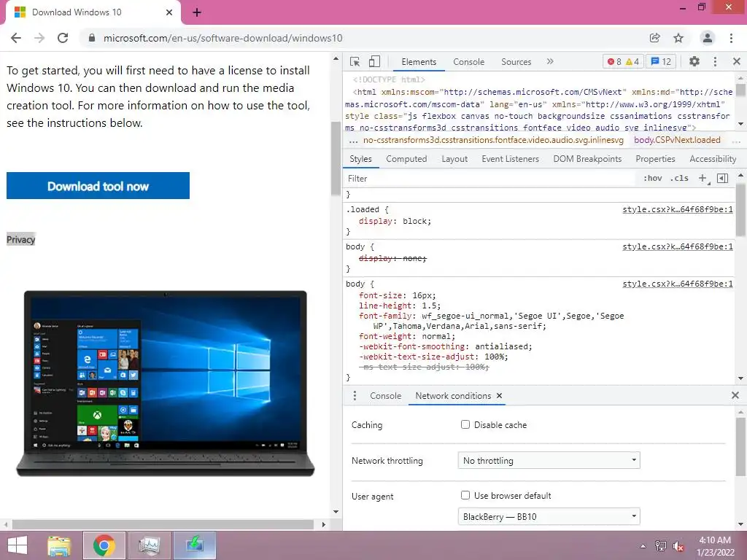Switch to Console tab in the drawer

tap(385, 396)
